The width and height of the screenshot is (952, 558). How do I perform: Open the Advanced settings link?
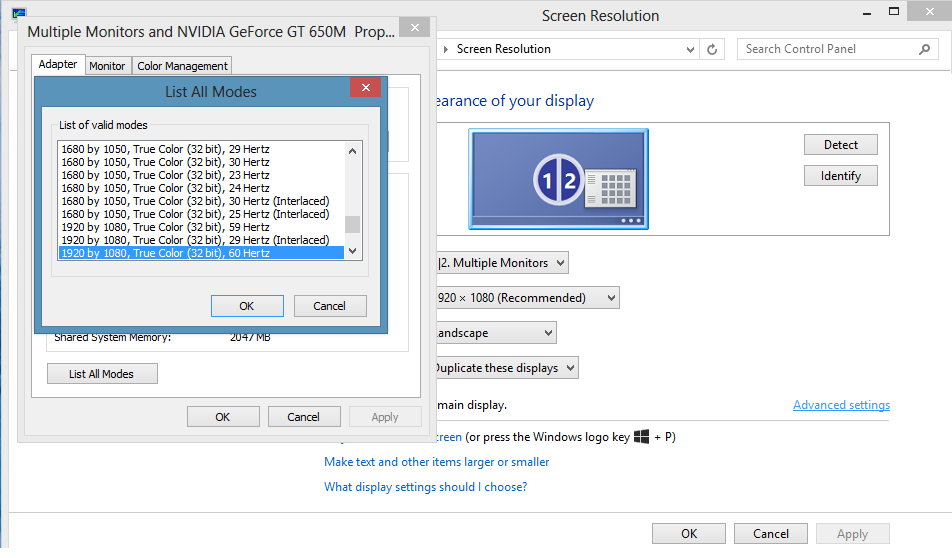841,405
